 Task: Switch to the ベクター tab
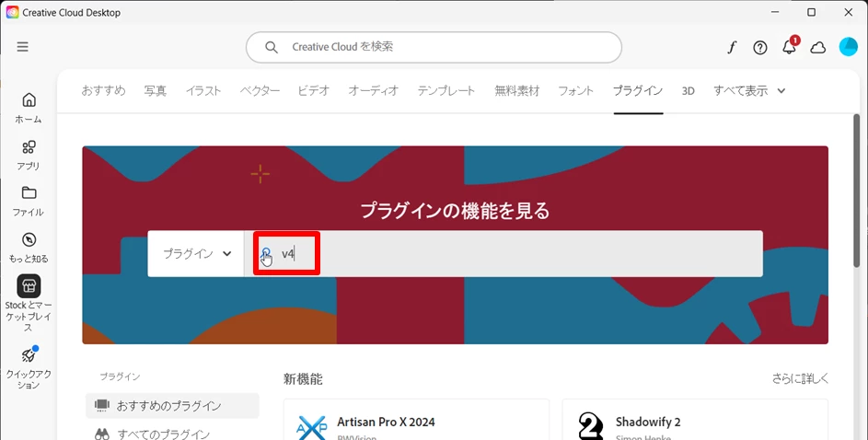[x=260, y=91]
